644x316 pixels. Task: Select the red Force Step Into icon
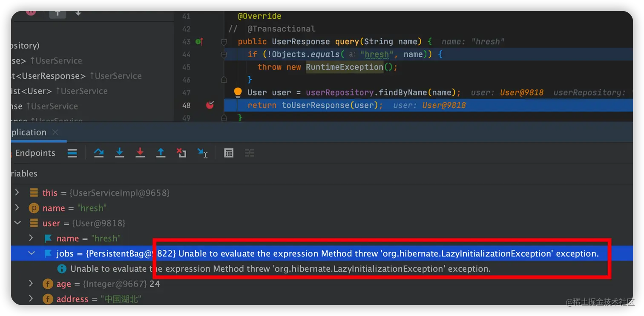[x=140, y=153]
